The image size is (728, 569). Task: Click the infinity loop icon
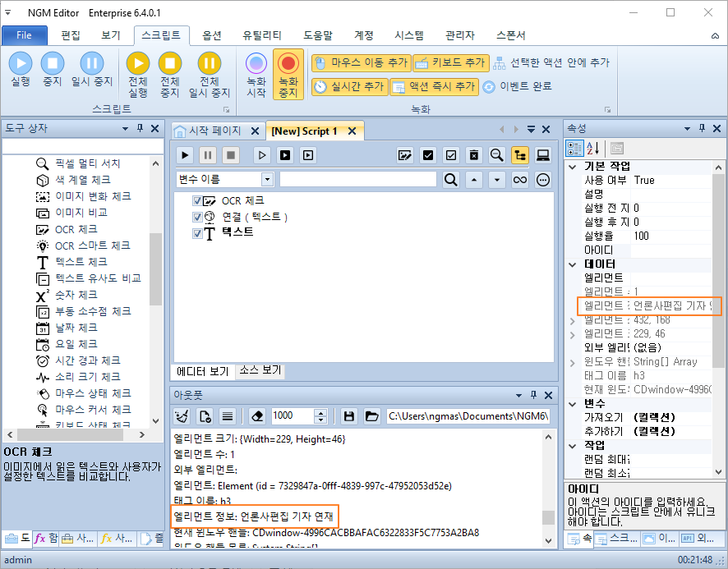(520, 180)
